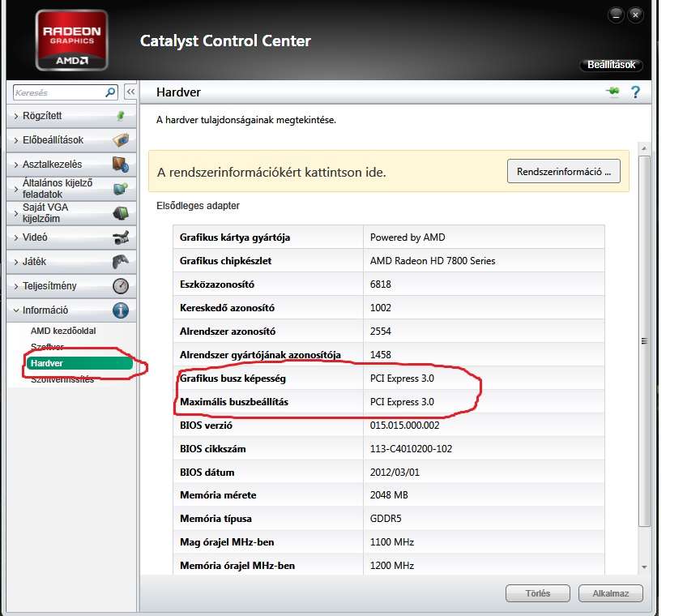This screenshot has height=616, width=700.
Task: Click the BIOS dátum value 2012/03/01
Action: 395,473
